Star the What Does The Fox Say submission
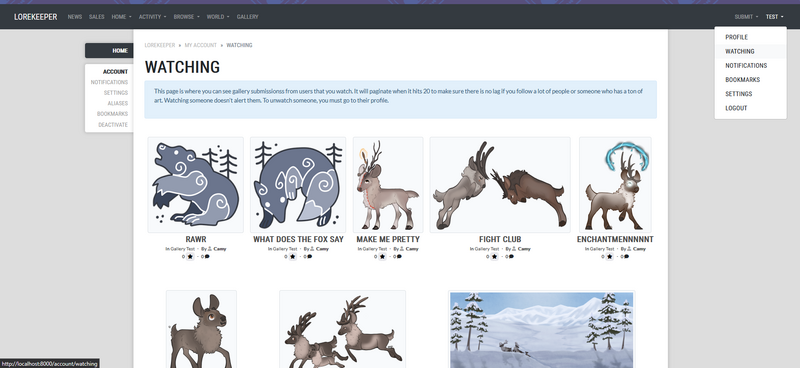The width and height of the screenshot is (800, 368). pos(292,257)
